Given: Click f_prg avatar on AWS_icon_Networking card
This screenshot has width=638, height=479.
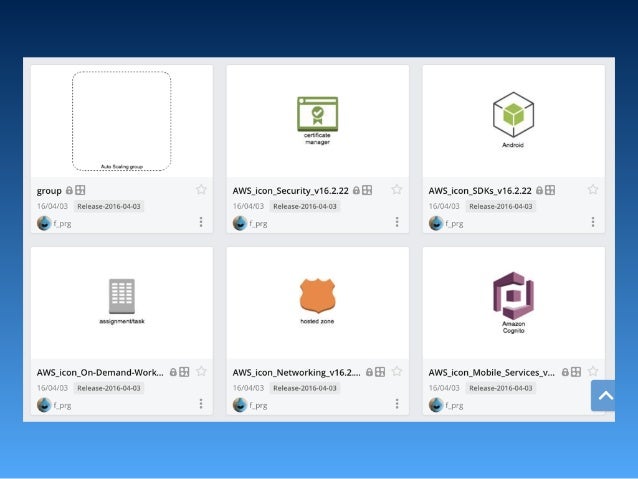Looking at the screenshot, I should tap(240, 405).
